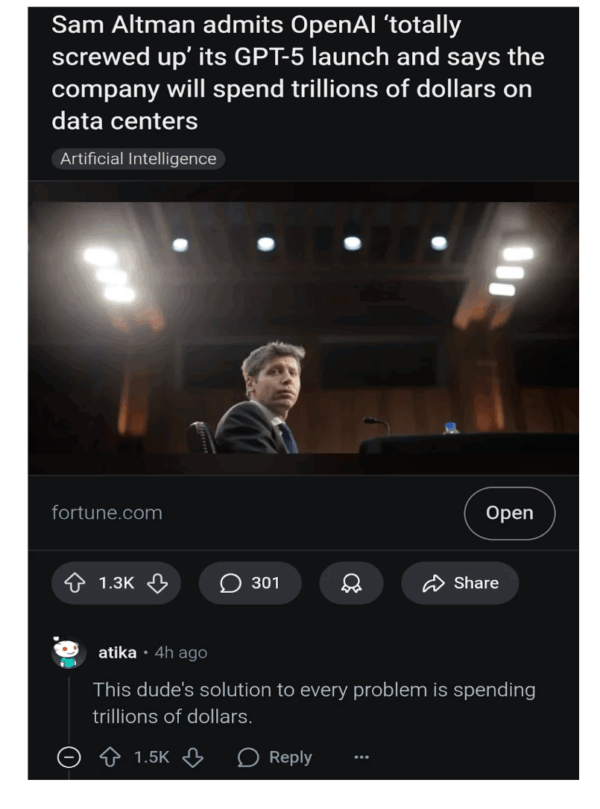View atika's avatar profile picture
The image size is (600, 809).
click(x=68, y=653)
